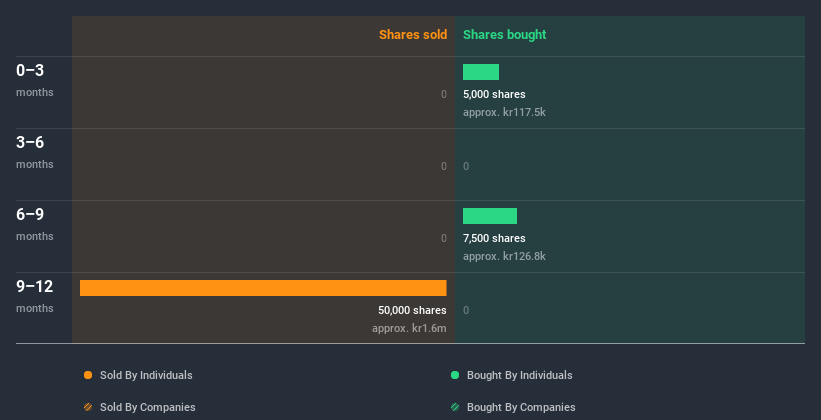Select the green bar for 6–9 months
Viewport: 821px width, 420px height.
490,216
